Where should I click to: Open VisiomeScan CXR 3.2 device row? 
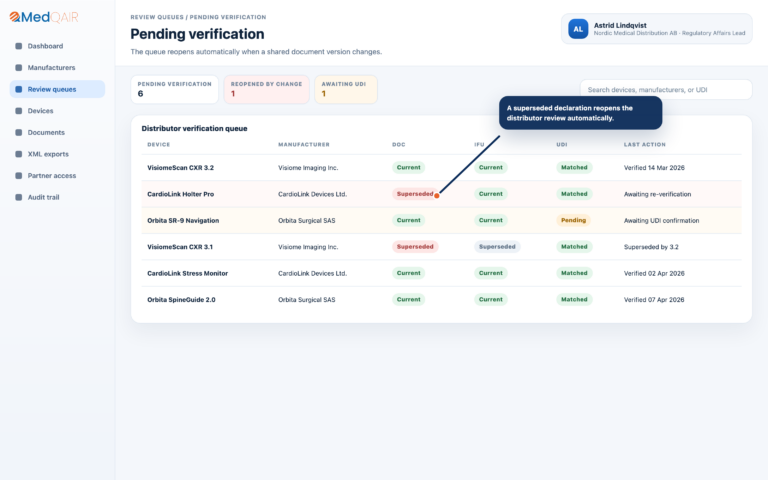441,168
